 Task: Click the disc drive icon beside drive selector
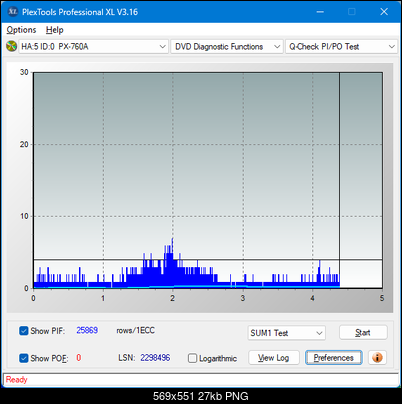11,46
